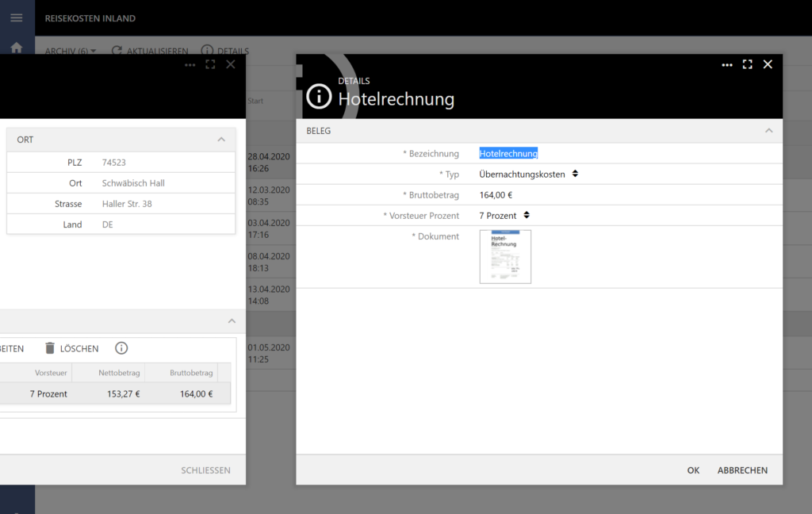This screenshot has height=514, width=812.
Task: Click the Abbrechen button
Action: (x=742, y=470)
